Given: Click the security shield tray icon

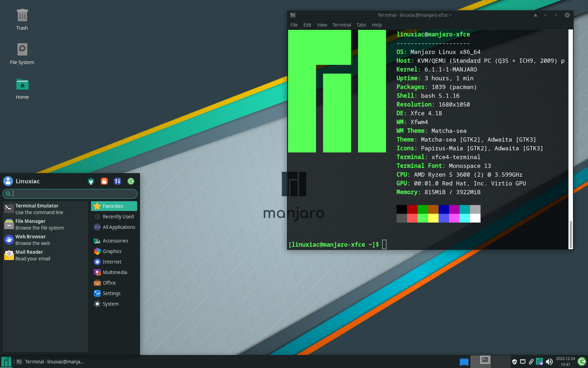Looking at the screenshot, I should pyautogui.click(x=514, y=362).
